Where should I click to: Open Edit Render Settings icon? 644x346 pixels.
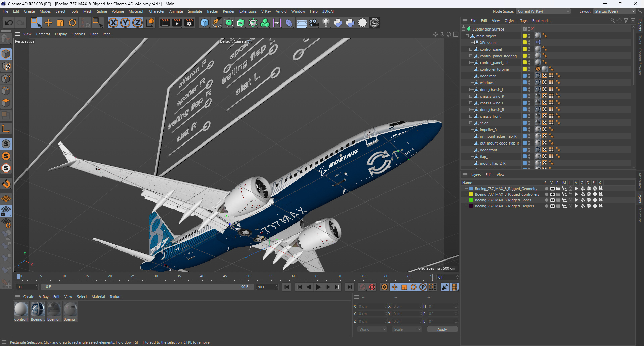coord(189,23)
